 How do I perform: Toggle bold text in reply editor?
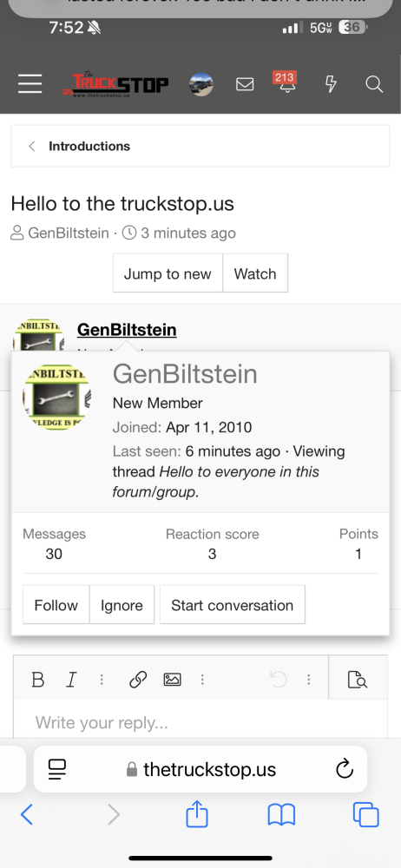pyautogui.click(x=37, y=680)
